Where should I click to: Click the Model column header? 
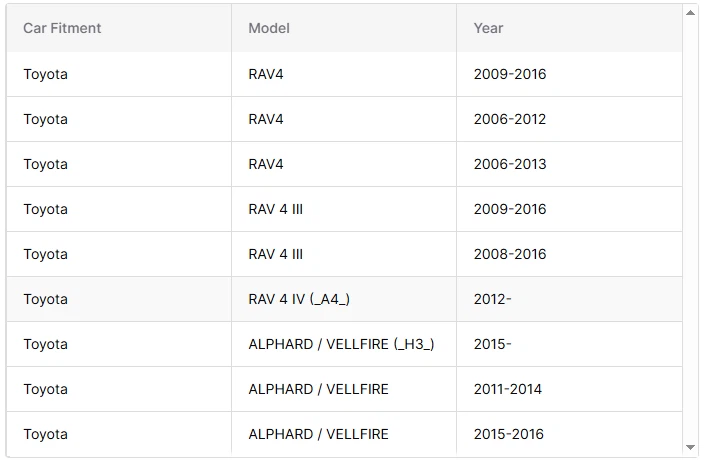(269, 28)
